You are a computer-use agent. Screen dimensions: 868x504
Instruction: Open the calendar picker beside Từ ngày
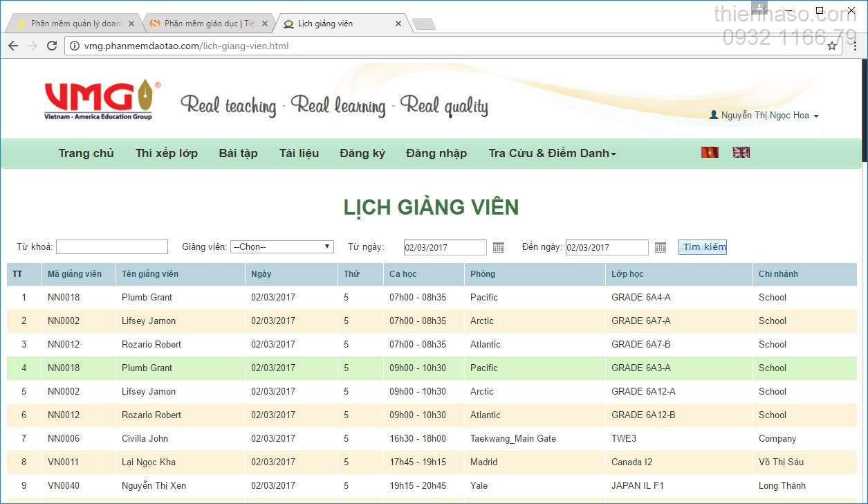click(499, 247)
